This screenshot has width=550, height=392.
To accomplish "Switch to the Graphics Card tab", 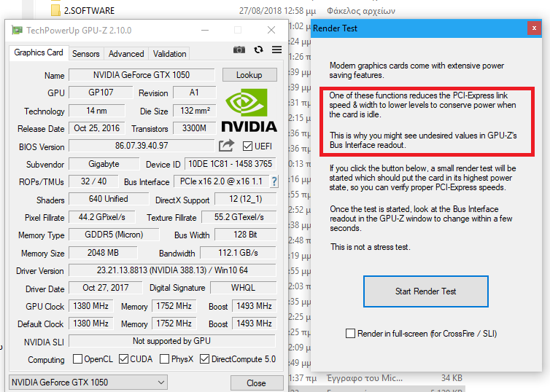I will (39, 52).
